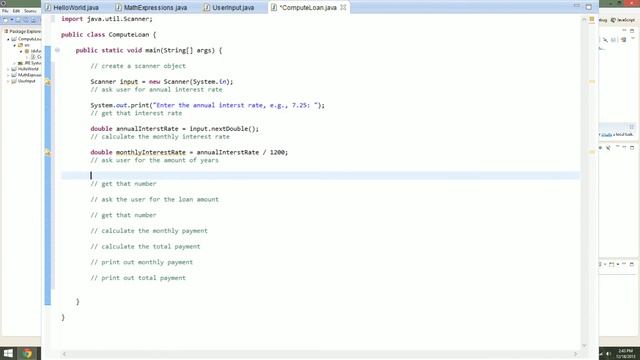Click the warning marker beside Scanner input line
The image size is (640, 360).
[48, 82]
